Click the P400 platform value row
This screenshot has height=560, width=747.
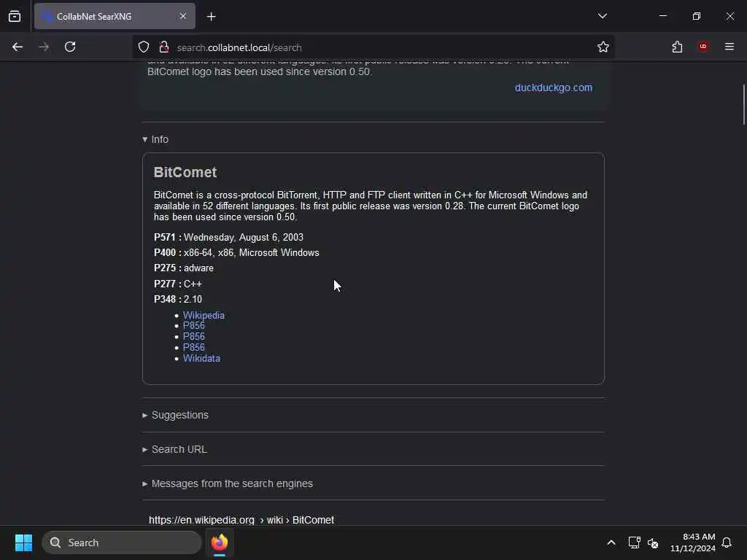236,253
